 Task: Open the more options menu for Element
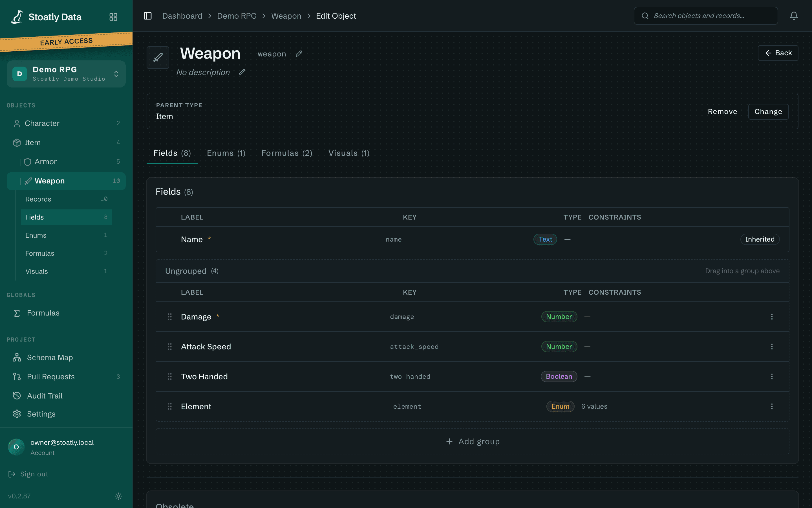pos(772,406)
